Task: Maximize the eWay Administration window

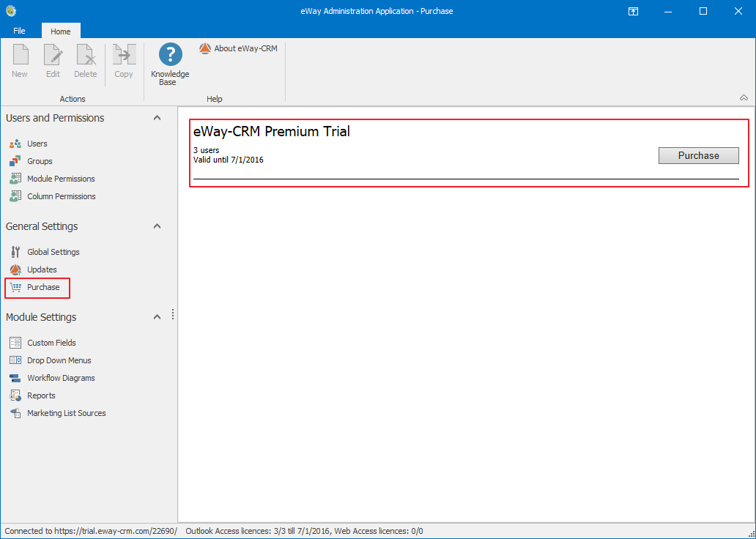Action: click(703, 11)
